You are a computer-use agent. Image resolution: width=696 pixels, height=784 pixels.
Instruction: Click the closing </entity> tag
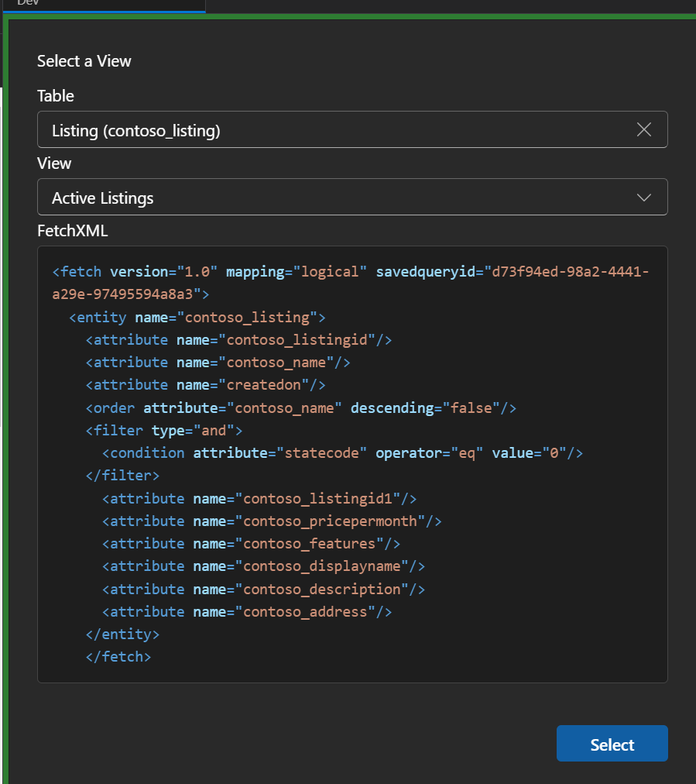[122, 634]
